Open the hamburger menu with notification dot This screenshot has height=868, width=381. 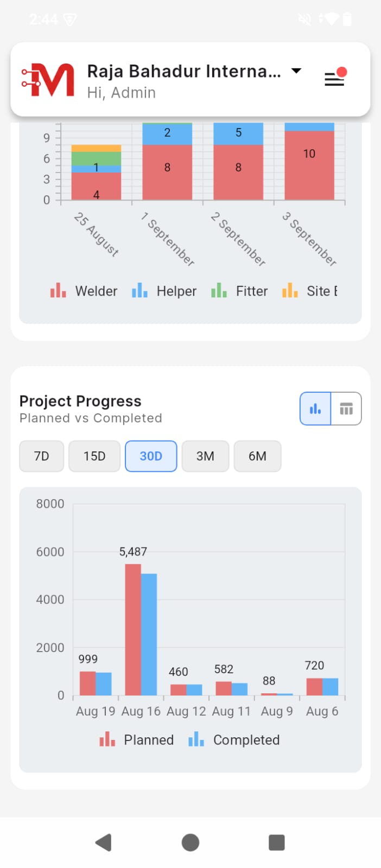coord(335,79)
